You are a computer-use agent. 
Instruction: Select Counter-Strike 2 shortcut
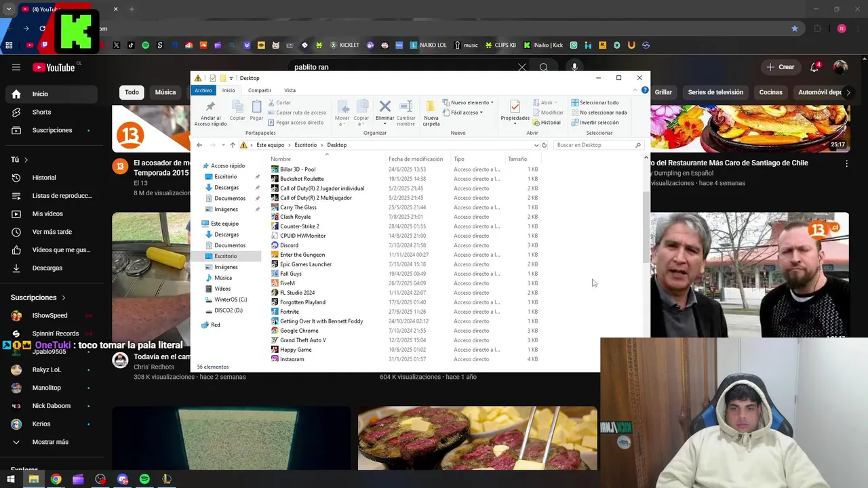click(x=299, y=226)
